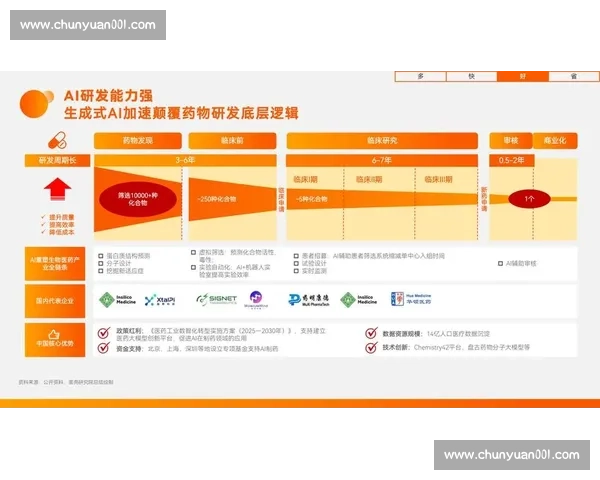Select the highlighted 好 tab
The image size is (600, 480).
point(523,77)
